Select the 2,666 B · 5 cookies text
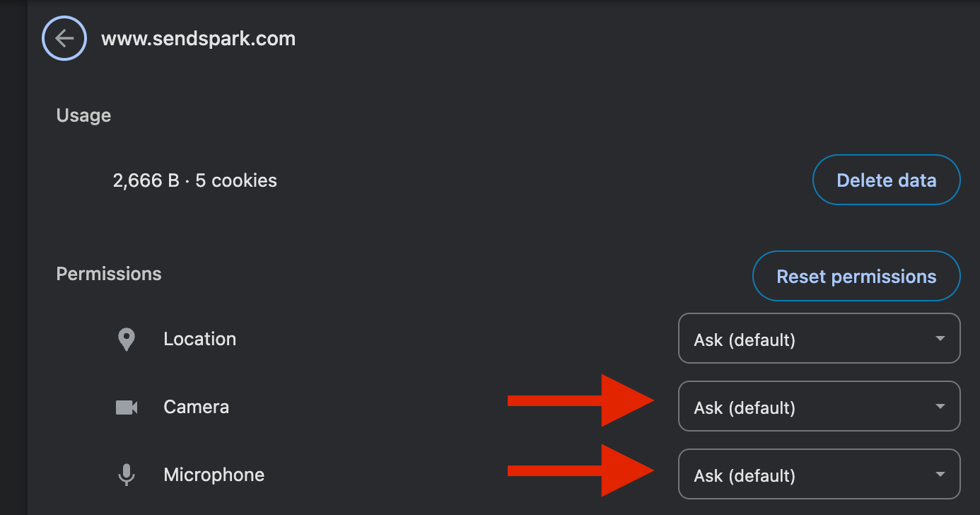Screen dimensions: 980x515 (x=195, y=180)
